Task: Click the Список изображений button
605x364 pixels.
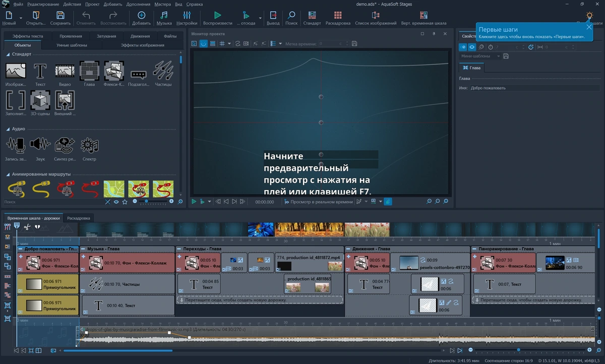Action: [x=376, y=18]
